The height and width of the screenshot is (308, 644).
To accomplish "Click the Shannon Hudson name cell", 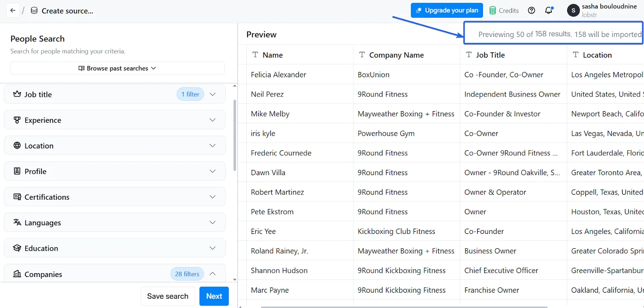I will 300,271.
